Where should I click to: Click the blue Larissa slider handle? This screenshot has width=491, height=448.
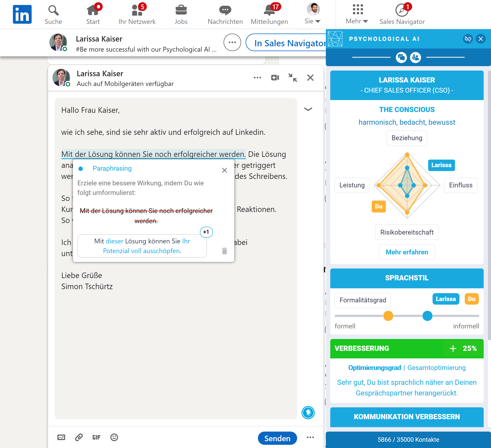click(x=427, y=316)
